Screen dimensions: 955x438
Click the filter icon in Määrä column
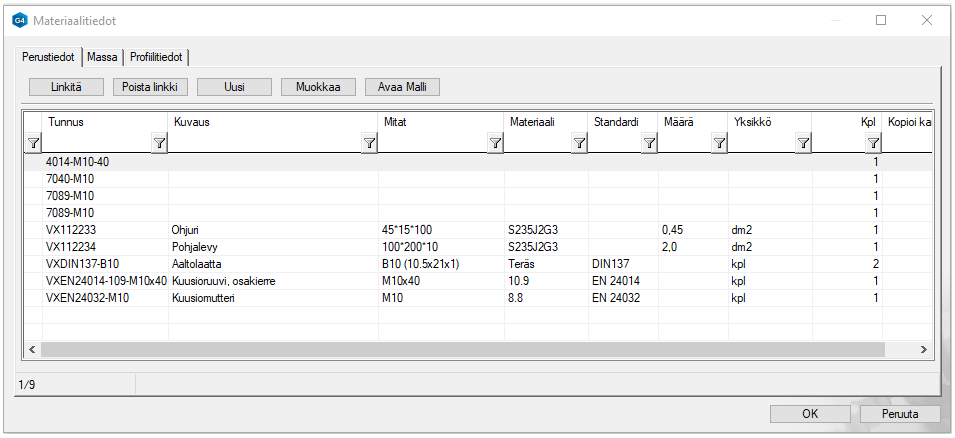[x=649, y=144]
